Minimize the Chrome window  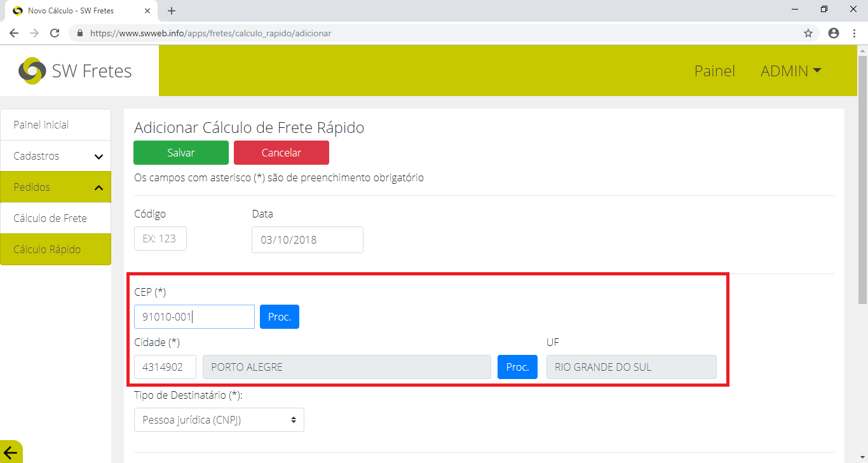click(795, 9)
